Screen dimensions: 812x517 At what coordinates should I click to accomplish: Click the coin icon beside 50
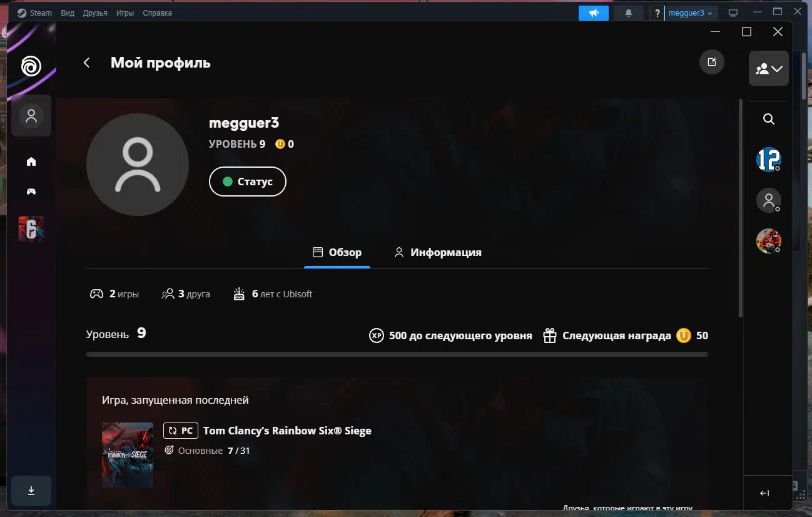point(684,336)
